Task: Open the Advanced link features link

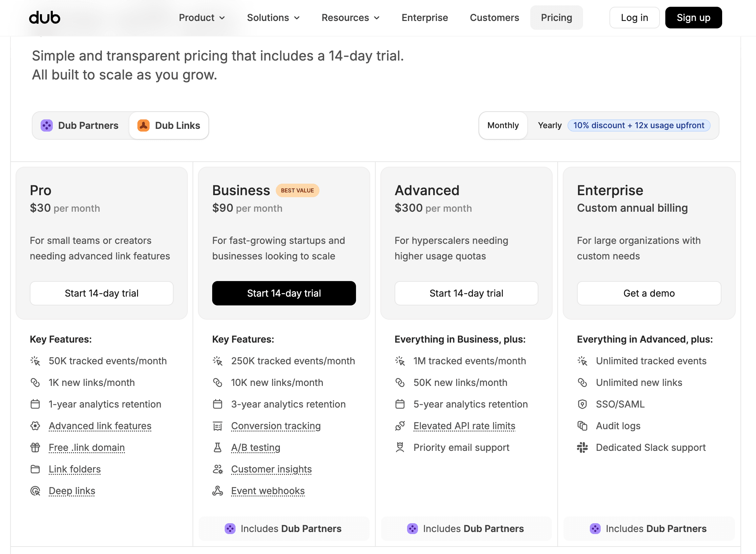Action: tap(100, 426)
